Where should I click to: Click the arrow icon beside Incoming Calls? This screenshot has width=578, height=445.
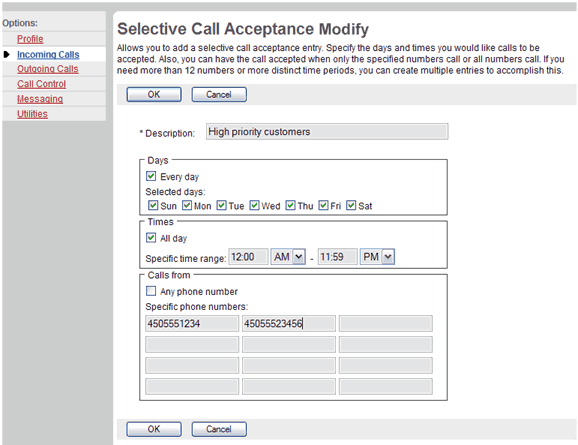[6, 55]
